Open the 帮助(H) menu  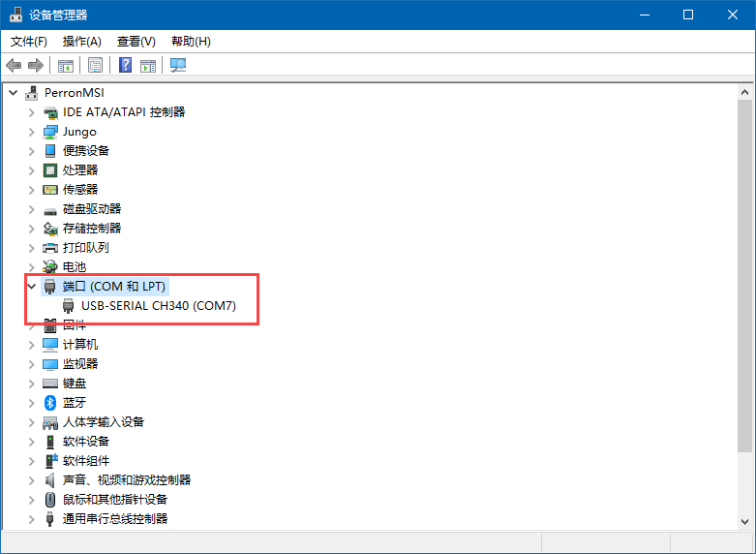point(191,42)
